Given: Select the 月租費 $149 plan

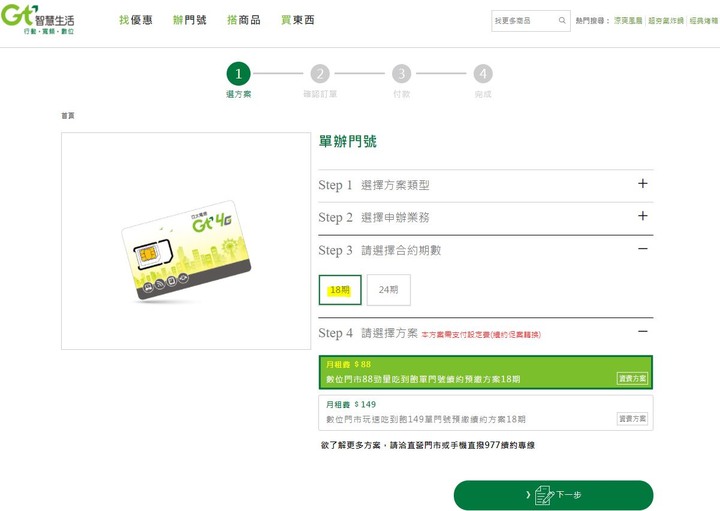Looking at the screenshot, I should pos(485,412).
